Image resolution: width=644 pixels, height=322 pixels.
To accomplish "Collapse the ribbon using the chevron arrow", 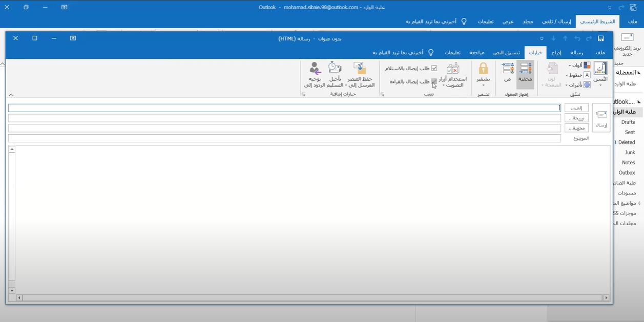I will 11,95.
